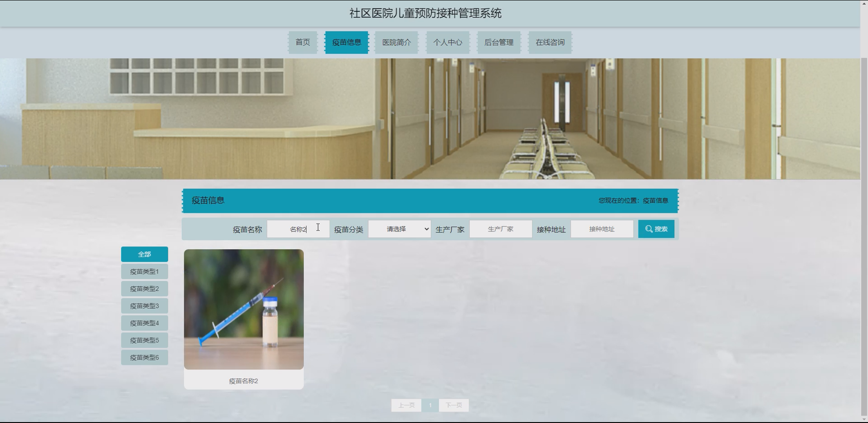Screen dimensions: 868x423
Task: Click the 社区医院儿童预防接种管理系统 title
Action: pos(425,13)
